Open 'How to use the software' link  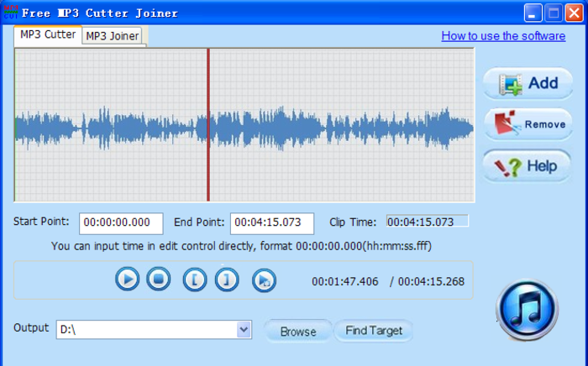pyautogui.click(x=503, y=36)
